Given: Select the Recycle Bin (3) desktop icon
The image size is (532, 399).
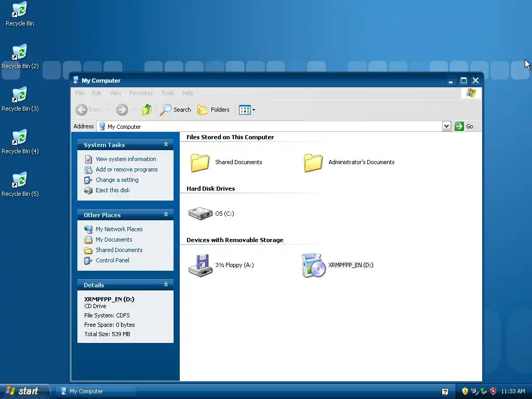Looking at the screenshot, I should click(20, 99).
